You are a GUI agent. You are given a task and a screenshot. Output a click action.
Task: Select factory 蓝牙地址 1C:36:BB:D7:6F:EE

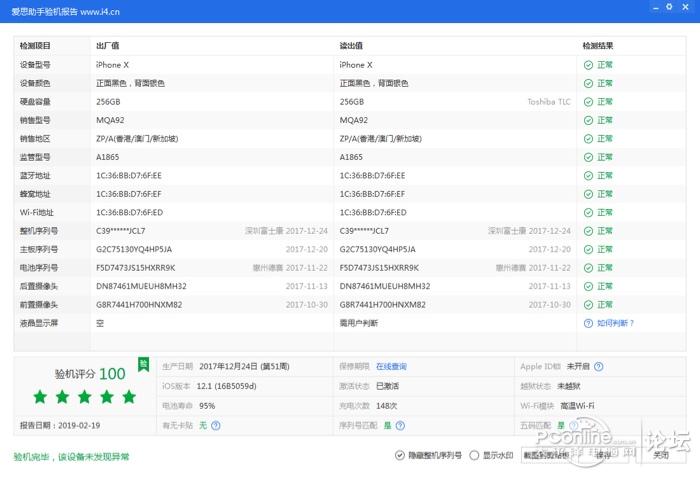(129, 176)
